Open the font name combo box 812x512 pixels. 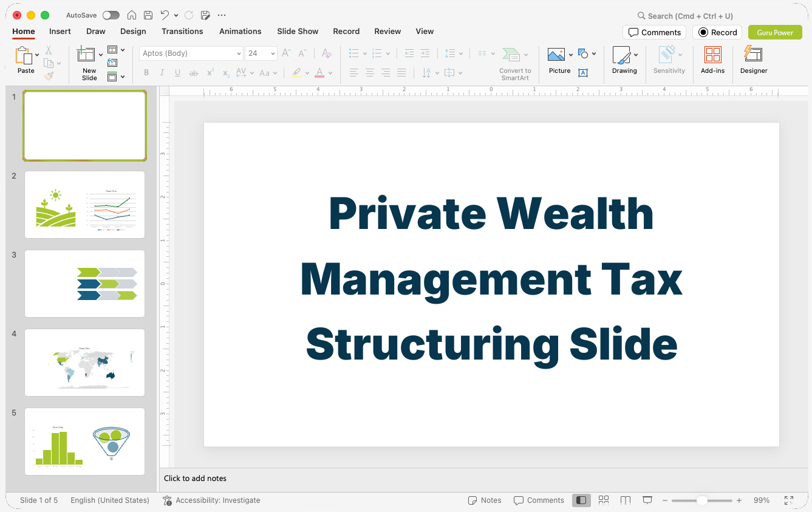coord(191,53)
